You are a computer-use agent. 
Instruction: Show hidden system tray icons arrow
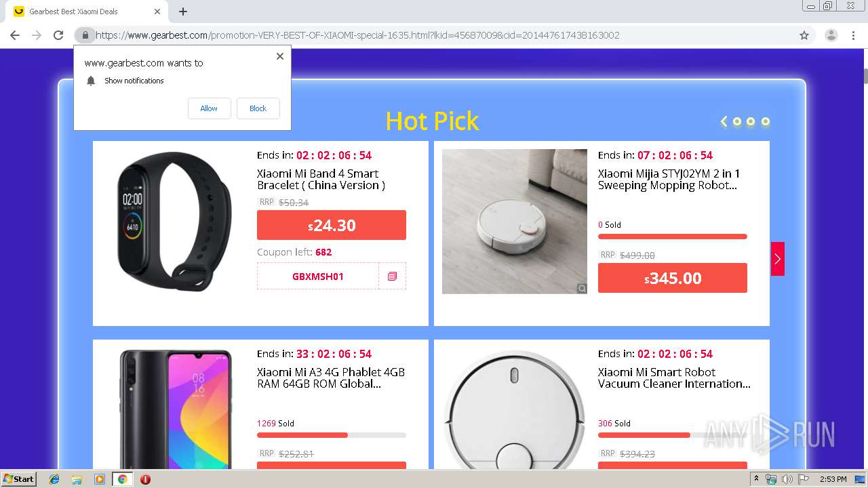click(x=756, y=479)
